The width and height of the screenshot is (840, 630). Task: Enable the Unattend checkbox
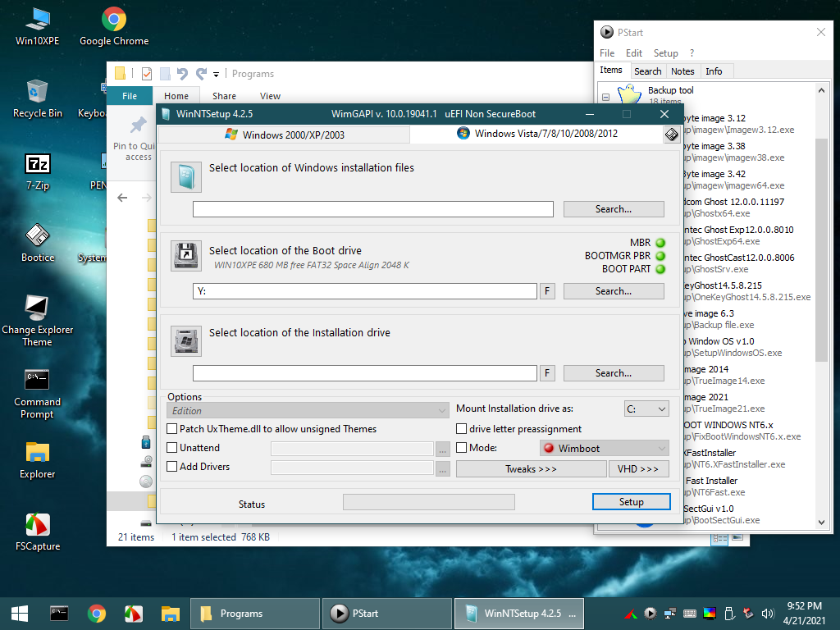pyautogui.click(x=172, y=447)
